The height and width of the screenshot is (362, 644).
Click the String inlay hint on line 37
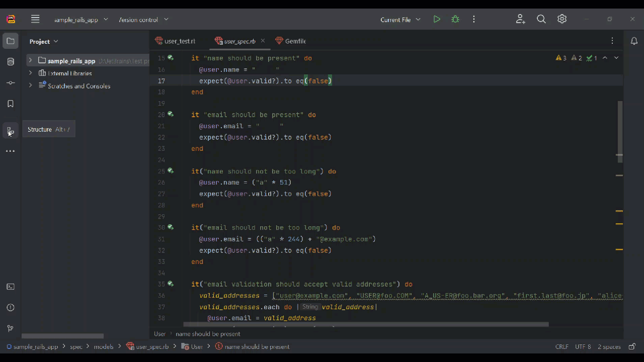pos(310,307)
